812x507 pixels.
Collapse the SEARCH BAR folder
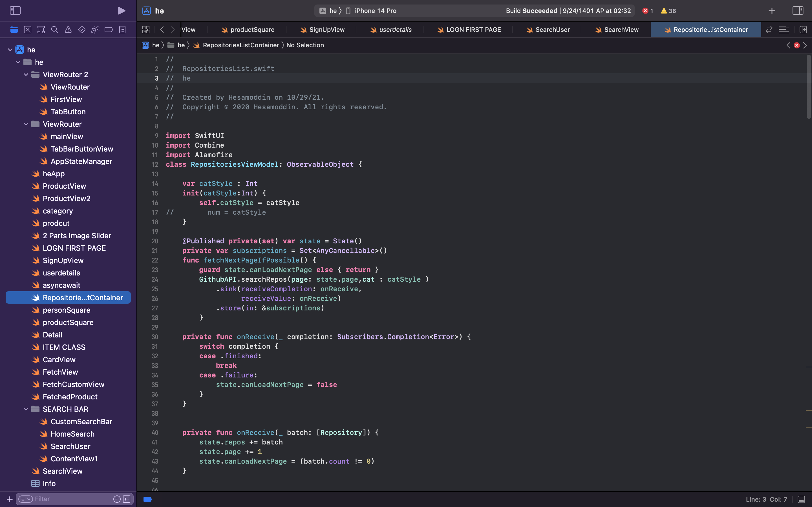click(x=26, y=409)
